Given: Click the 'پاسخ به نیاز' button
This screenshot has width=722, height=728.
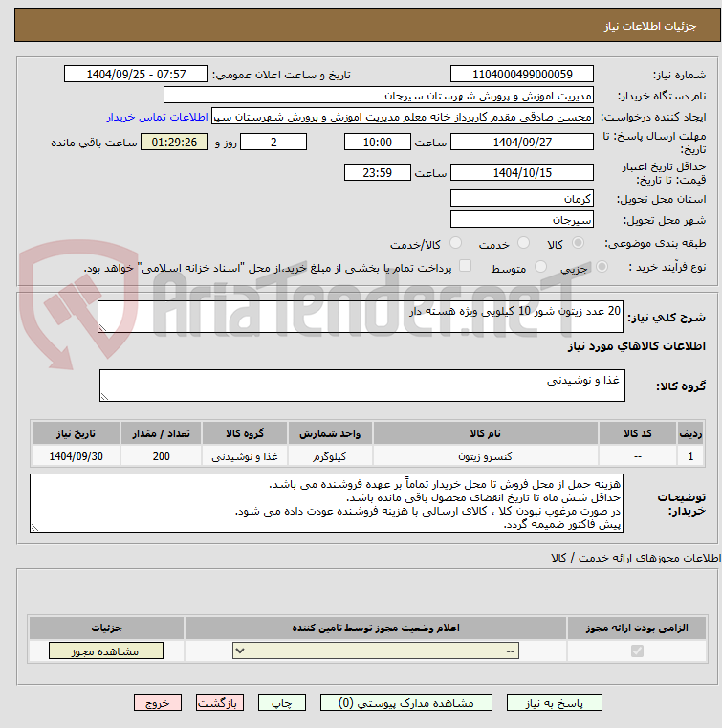Looking at the screenshot, I should coord(554,702).
